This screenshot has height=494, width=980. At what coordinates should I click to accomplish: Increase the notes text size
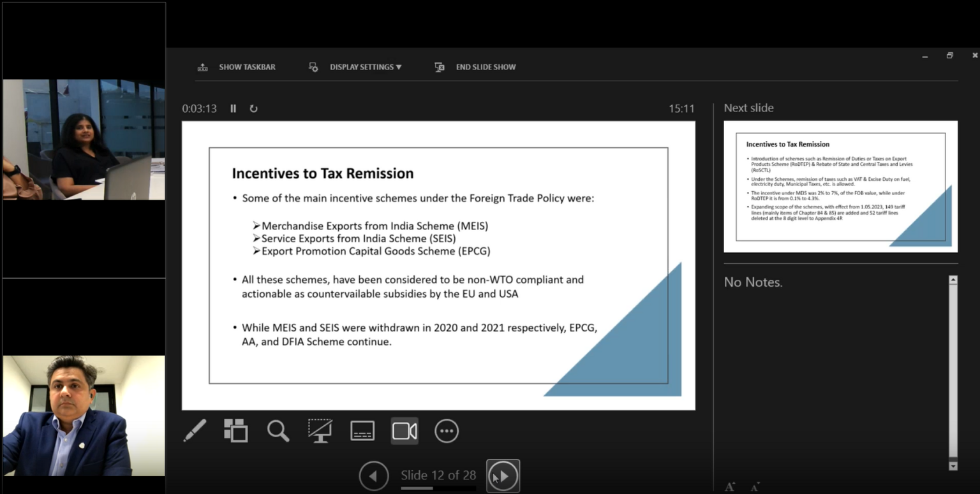pos(730,487)
